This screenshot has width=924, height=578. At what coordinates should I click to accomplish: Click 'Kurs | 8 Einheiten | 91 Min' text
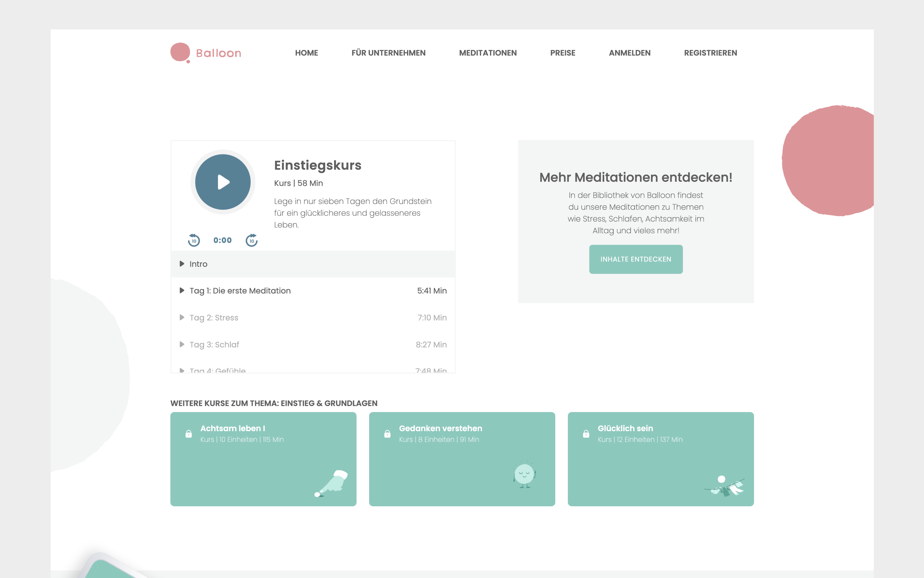pyautogui.click(x=439, y=440)
